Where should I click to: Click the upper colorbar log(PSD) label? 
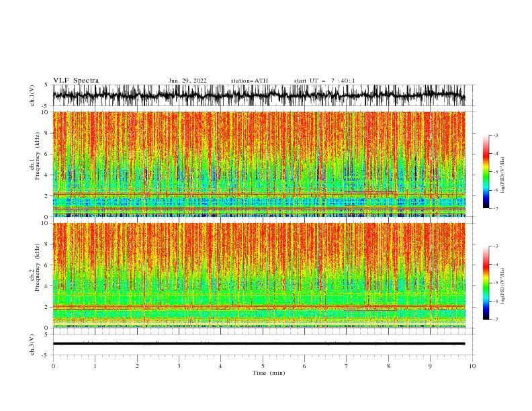point(503,175)
